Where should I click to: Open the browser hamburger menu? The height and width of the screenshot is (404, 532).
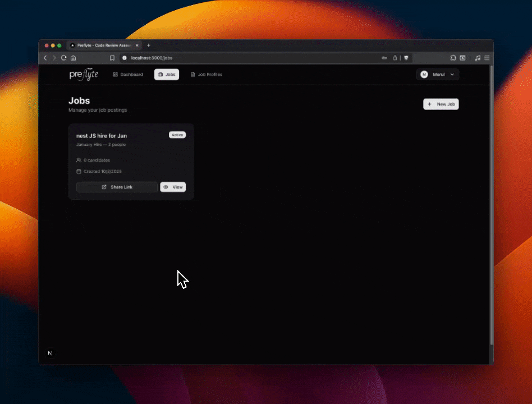pos(487,58)
